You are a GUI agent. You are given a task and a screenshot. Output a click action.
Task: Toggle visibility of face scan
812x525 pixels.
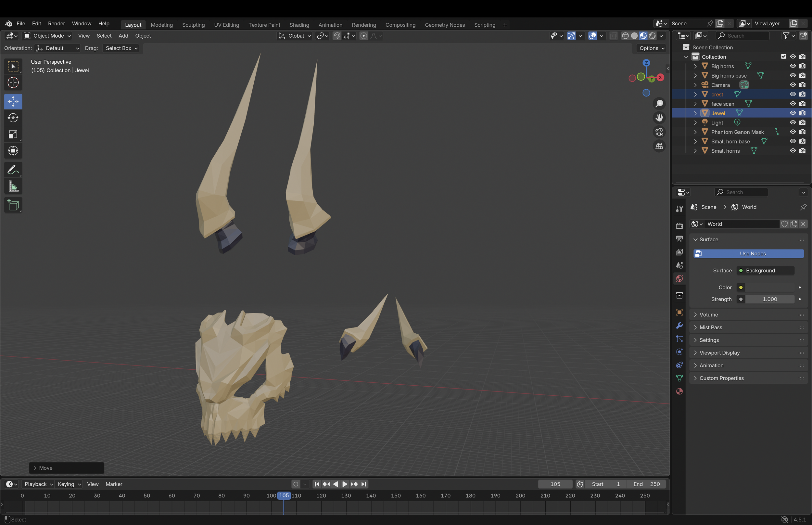point(793,104)
